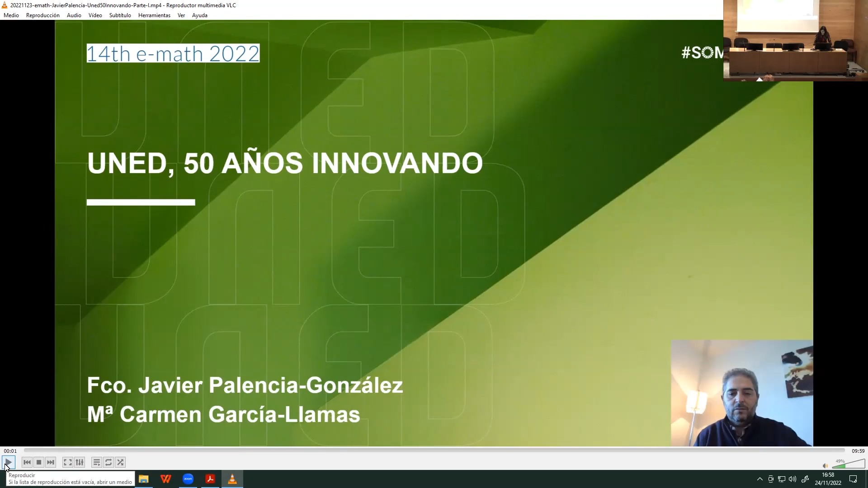The width and height of the screenshot is (868, 488).
Task: Open File Explorer from the taskbar
Action: point(144,479)
